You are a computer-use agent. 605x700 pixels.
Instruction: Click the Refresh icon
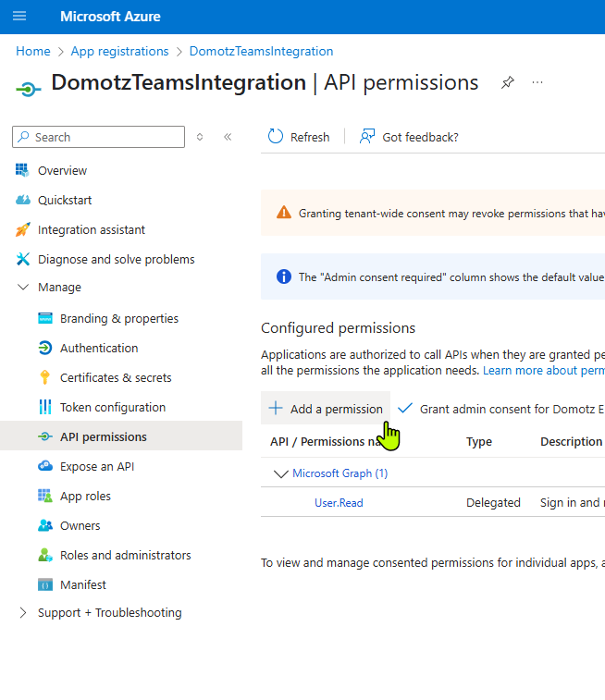coord(276,137)
